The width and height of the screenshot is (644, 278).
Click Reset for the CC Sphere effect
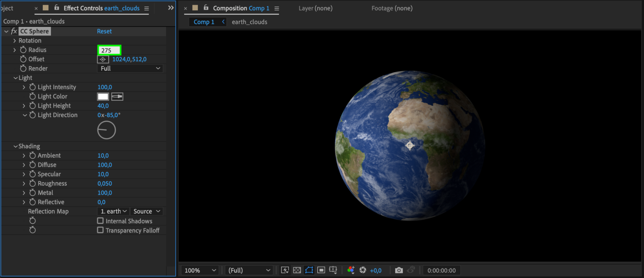104,32
